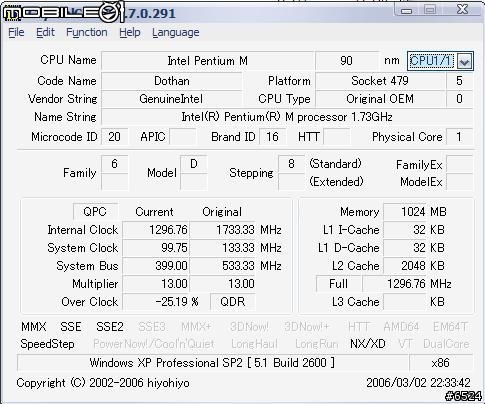Click the CPU Name field Intel Pentium M

point(207,61)
